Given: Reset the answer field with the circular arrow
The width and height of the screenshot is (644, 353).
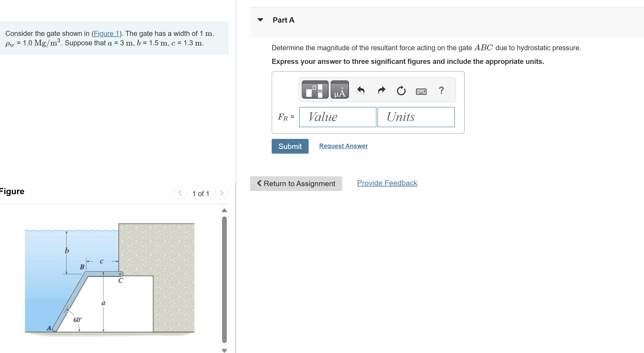Looking at the screenshot, I should [x=401, y=91].
